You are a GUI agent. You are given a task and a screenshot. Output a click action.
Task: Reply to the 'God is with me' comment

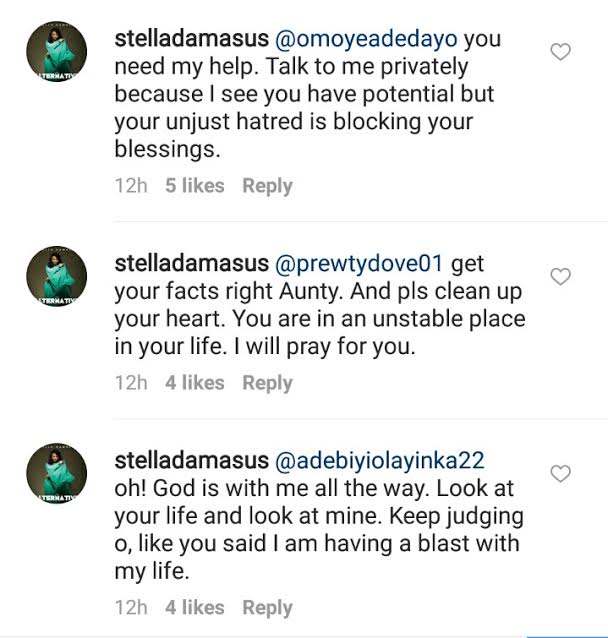click(x=267, y=608)
